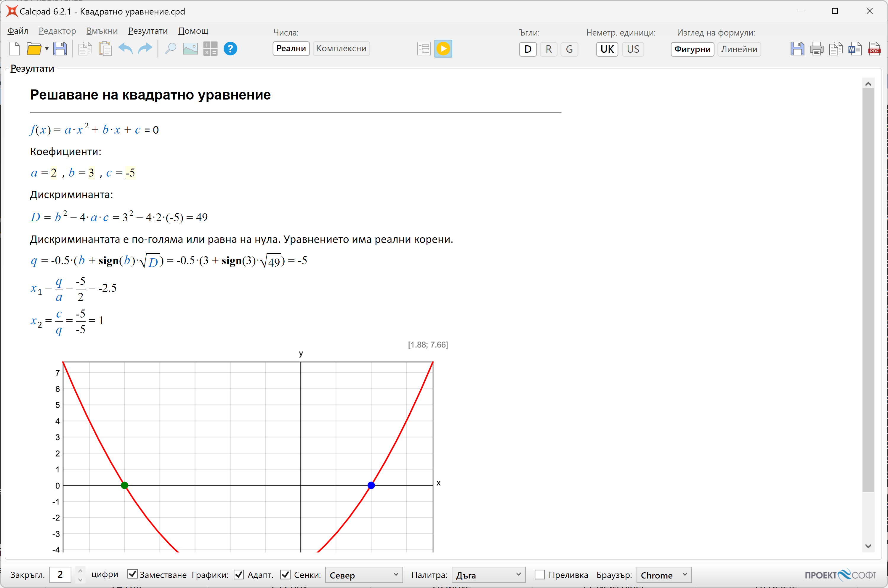Click the calculator units grid icon

click(x=210, y=49)
